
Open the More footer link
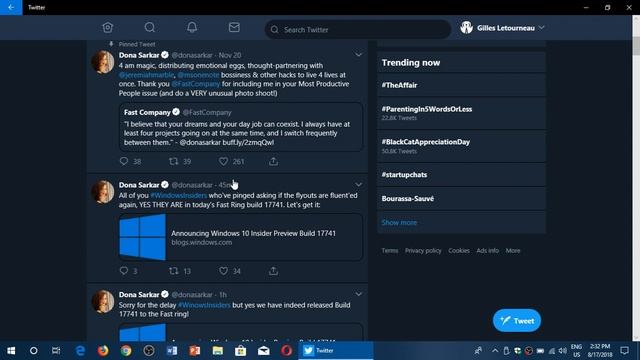pos(513,251)
